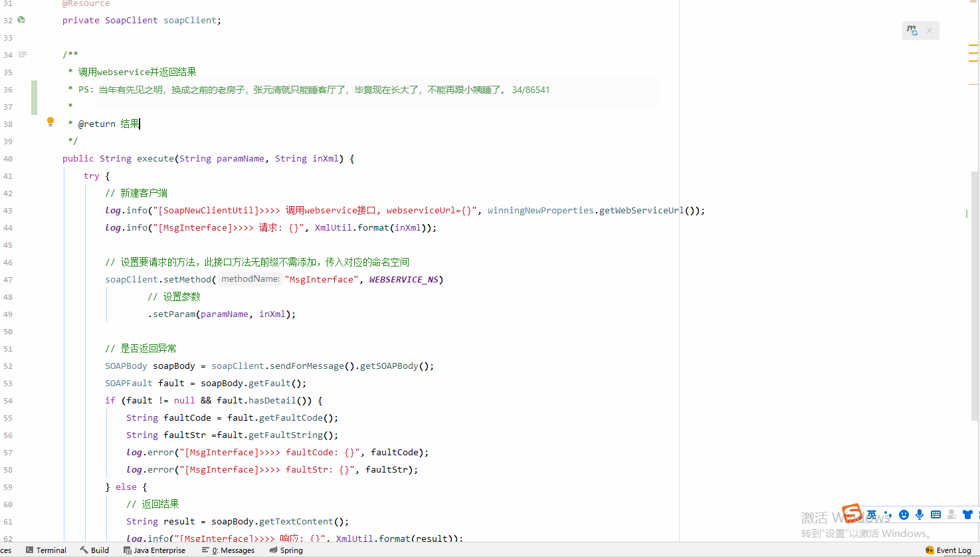Image resolution: width=980 pixels, height=557 pixels.
Task: Open the yellow intention lightbulb on line 38
Action: click(50, 122)
